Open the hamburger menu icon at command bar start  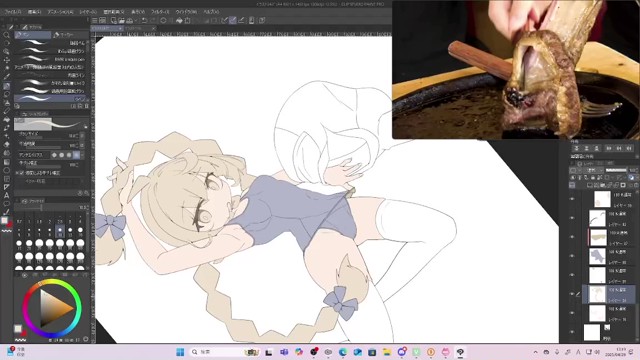94,20
